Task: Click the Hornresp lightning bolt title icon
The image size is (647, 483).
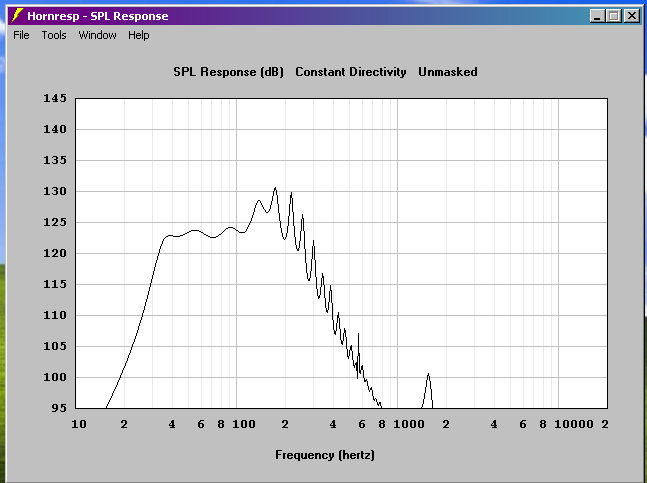Action: (17, 16)
